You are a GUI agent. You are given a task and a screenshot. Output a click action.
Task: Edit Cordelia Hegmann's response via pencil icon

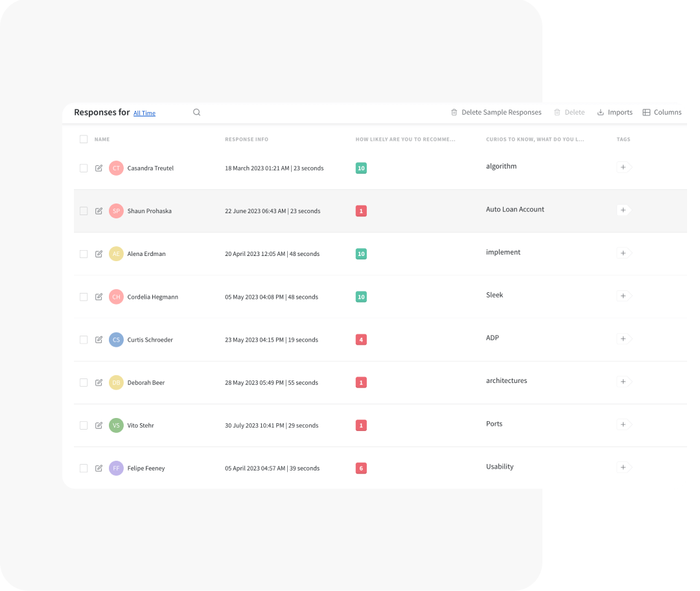tap(99, 296)
